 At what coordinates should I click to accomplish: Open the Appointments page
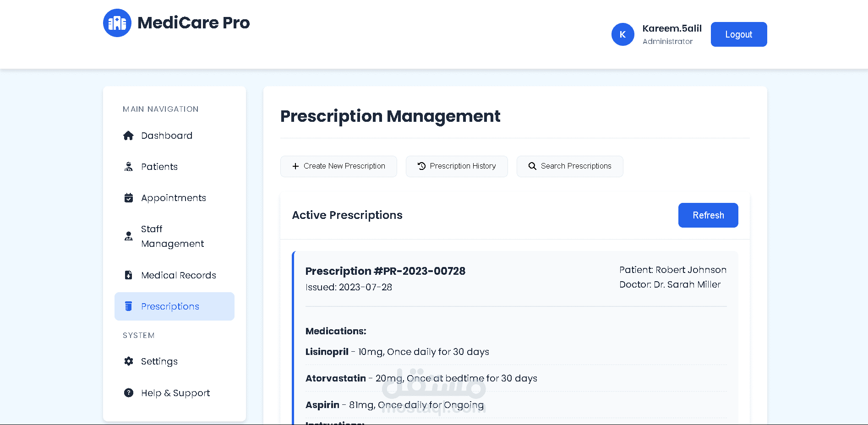pos(173,198)
